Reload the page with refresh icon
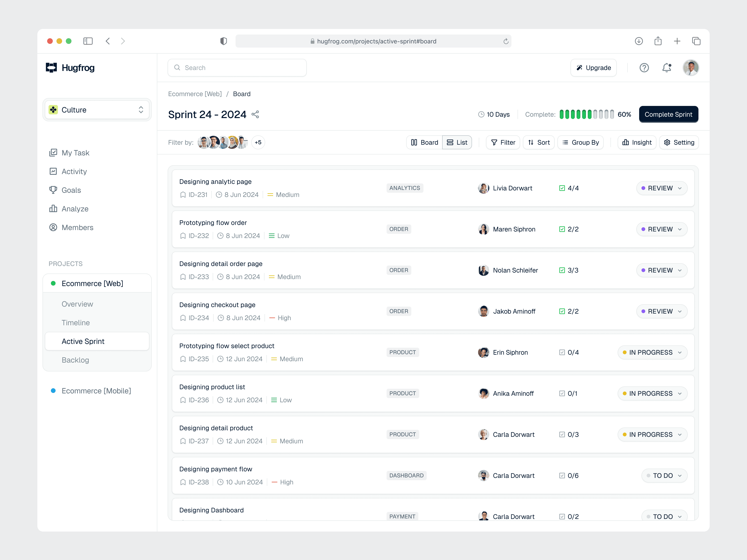This screenshot has width=747, height=560. tap(506, 41)
